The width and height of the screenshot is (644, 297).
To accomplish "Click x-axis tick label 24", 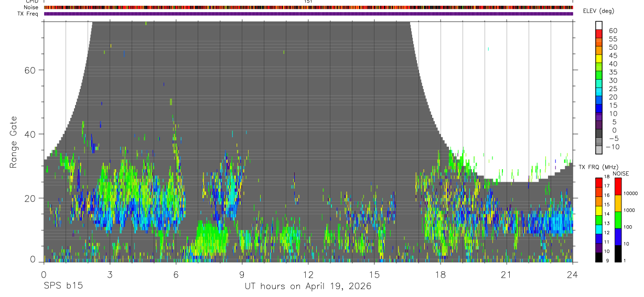I will 572,274.
